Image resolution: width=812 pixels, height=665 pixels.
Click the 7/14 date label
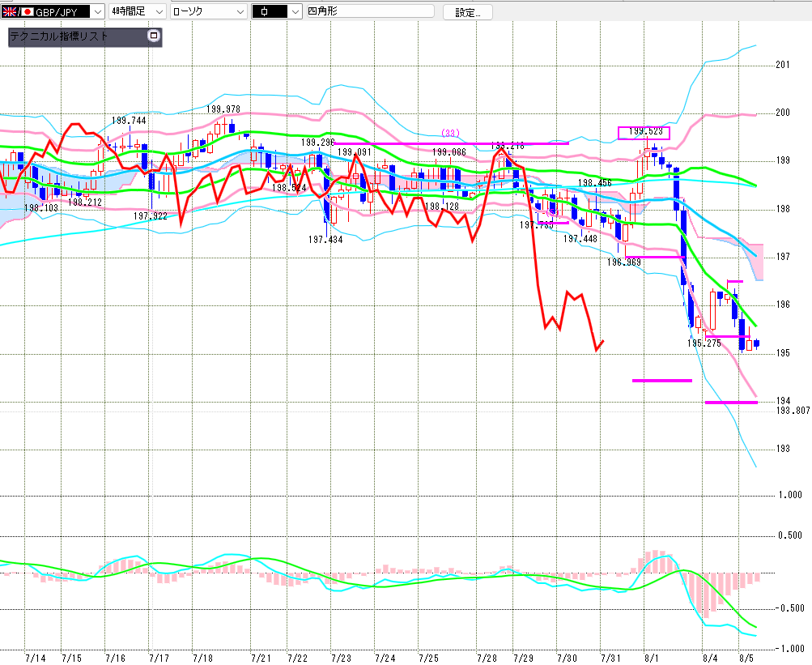click(35, 659)
